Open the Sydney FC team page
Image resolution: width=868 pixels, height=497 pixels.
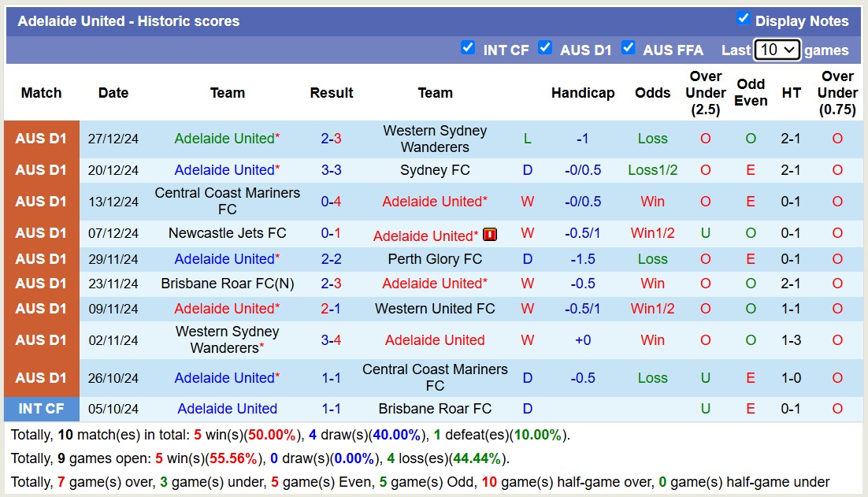[x=436, y=170]
